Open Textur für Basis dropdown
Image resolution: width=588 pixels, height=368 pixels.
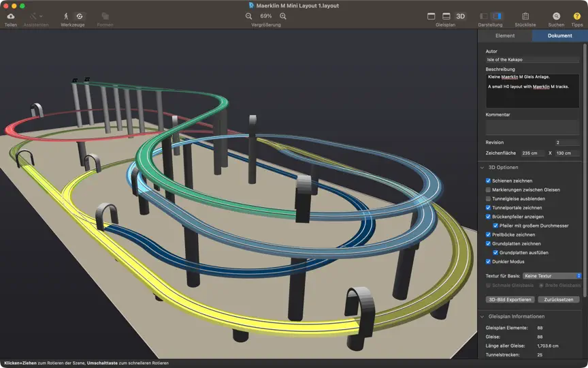tap(552, 276)
